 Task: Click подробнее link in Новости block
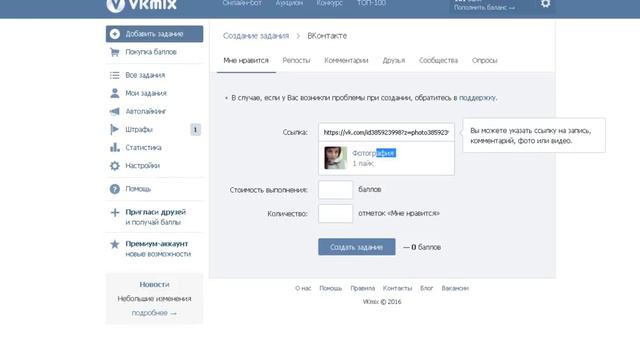(x=154, y=313)
